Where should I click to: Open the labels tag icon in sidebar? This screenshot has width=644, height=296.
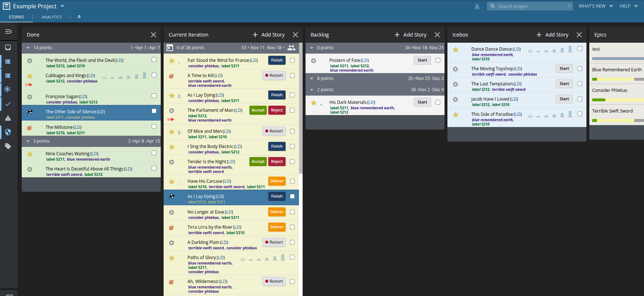point(8,146)
